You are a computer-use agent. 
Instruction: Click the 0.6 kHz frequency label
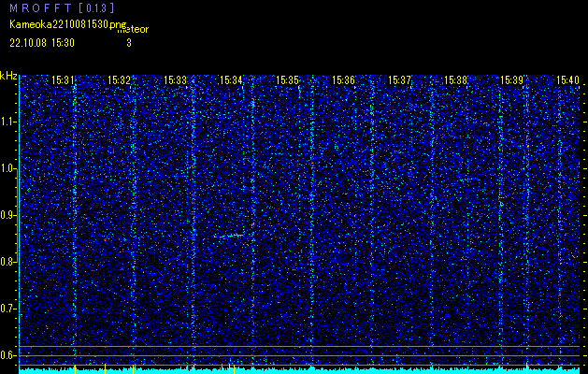(8, 355)
